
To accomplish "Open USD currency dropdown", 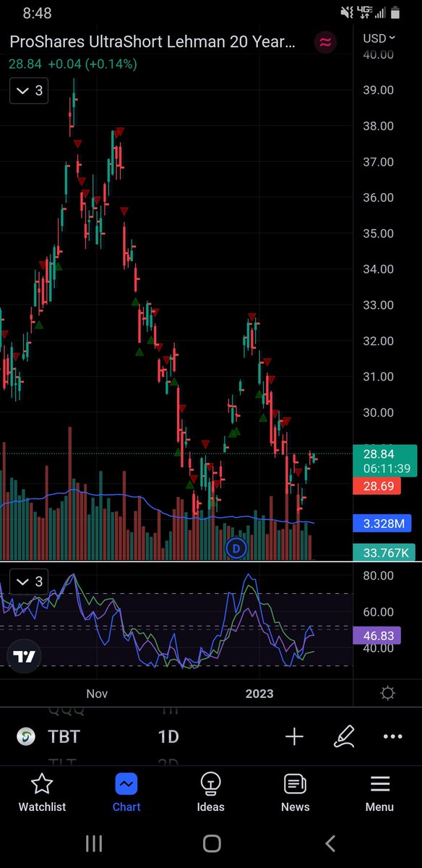I will coord(379,38).
